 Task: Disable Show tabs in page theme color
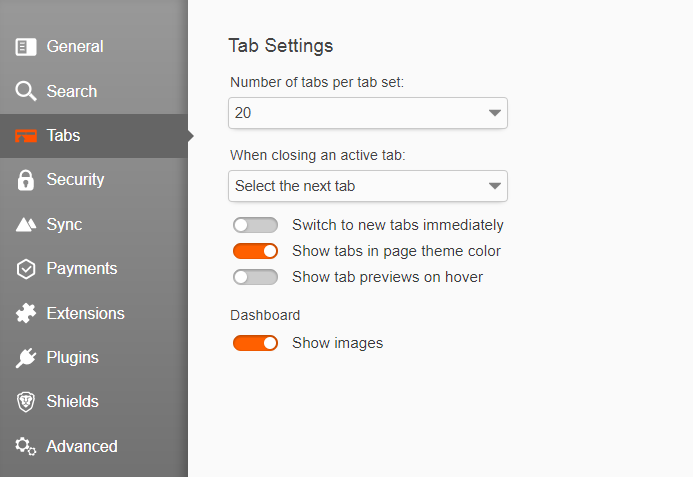[255, 251]
